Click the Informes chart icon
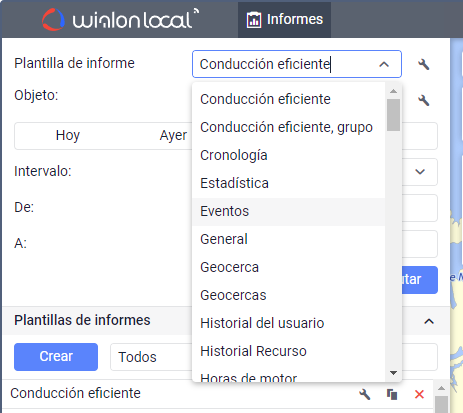The height and width of the screenshot is (413, 463). pyautogui.click(x=254, y=20)
